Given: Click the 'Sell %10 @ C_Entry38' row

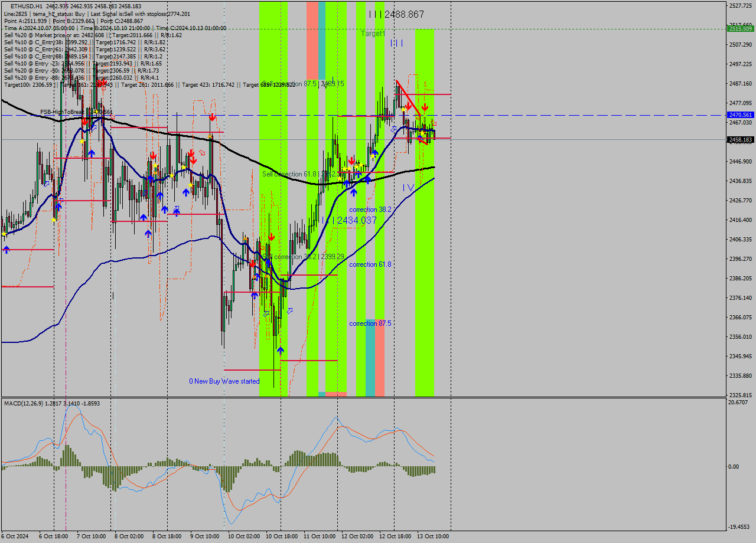Looking at the screenshot, I should (84, 42).
